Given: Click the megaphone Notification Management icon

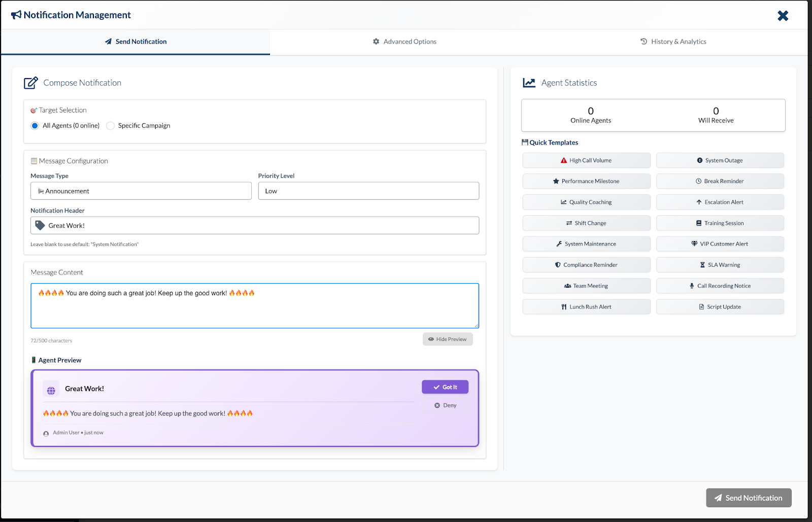Looking at the screenshot, I should point(17,15).
